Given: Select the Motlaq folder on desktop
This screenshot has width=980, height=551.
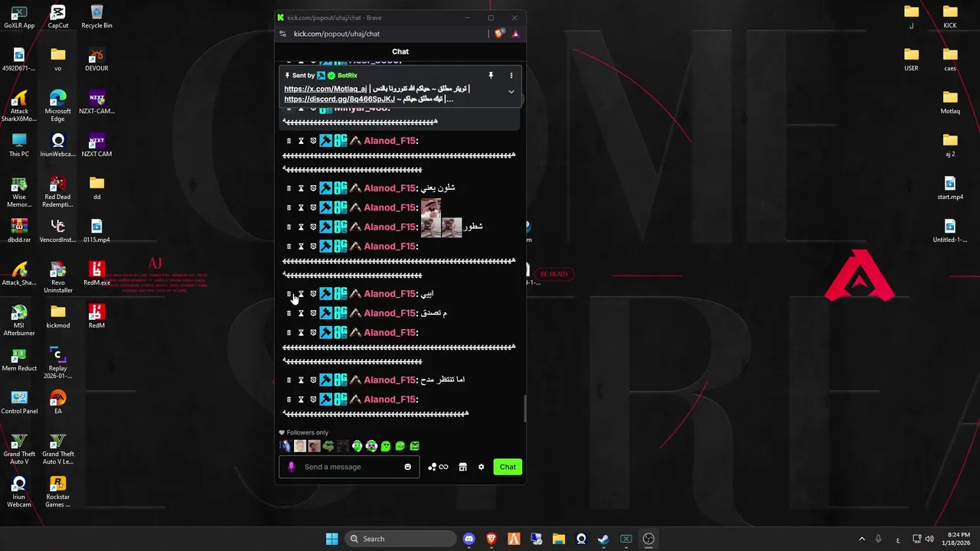Looking at the screenshot, I should (950, 103).
